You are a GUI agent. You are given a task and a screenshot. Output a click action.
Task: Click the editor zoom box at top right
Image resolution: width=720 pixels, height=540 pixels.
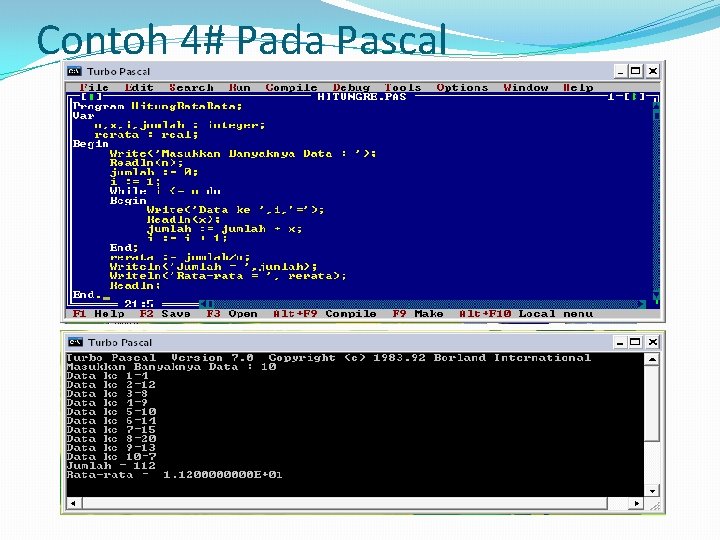pyautogui.click(x=634, y=97)
